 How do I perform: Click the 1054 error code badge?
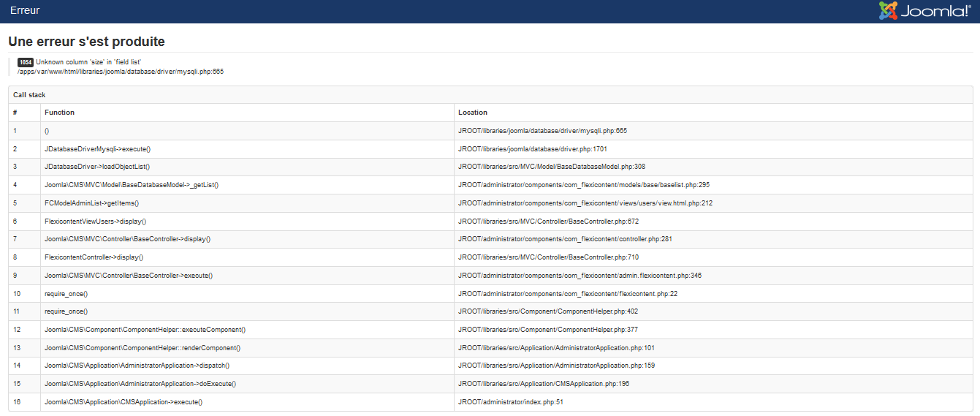pos(26,62)
